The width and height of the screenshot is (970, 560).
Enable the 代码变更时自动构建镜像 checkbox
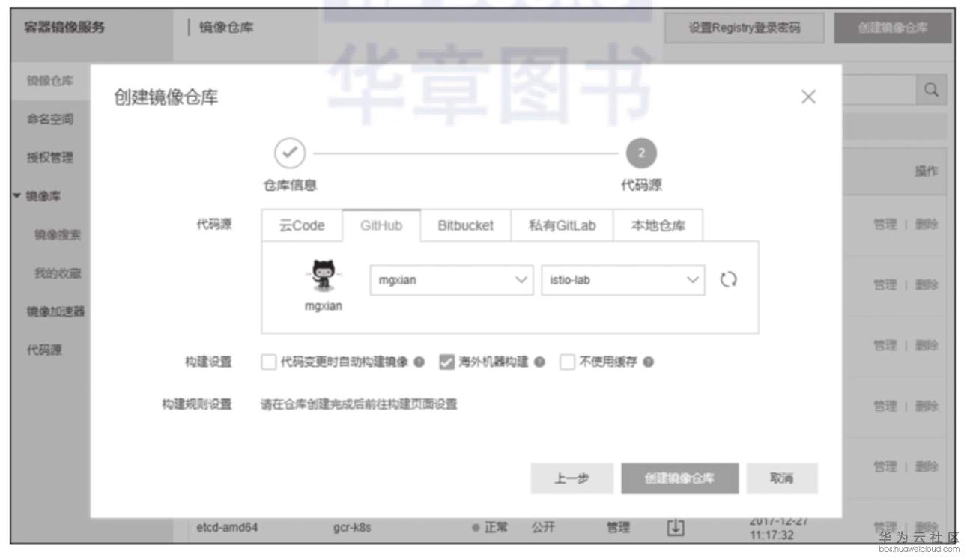click(x=268, y=362)
